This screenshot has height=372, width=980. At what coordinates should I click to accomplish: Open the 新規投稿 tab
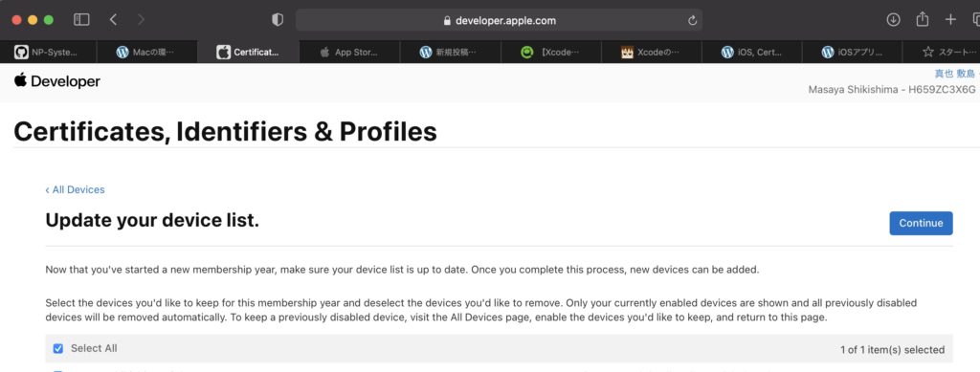point(451,53)
